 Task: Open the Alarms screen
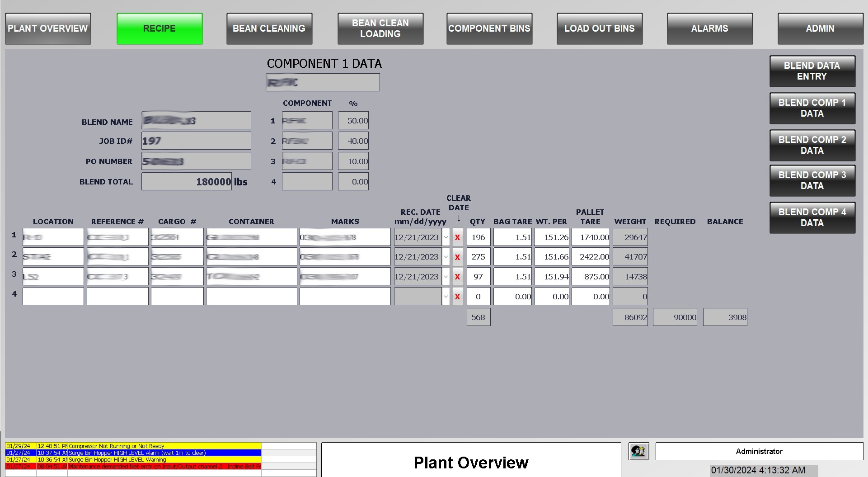[709, 28]
